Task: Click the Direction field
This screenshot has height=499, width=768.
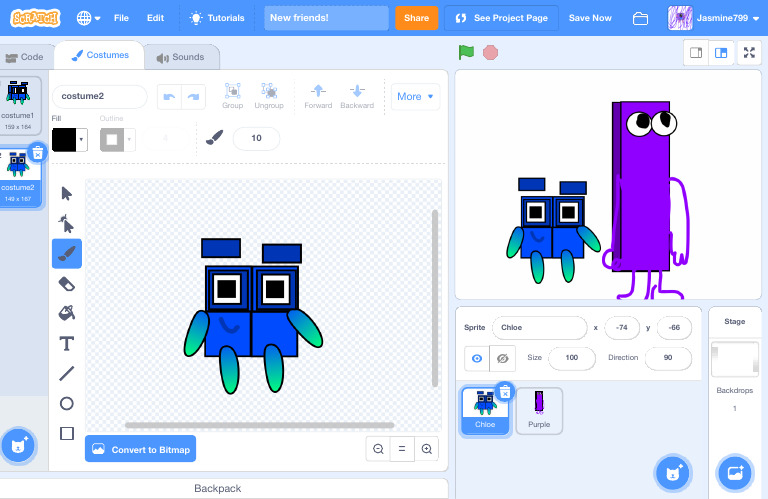Action: [668, 357]
